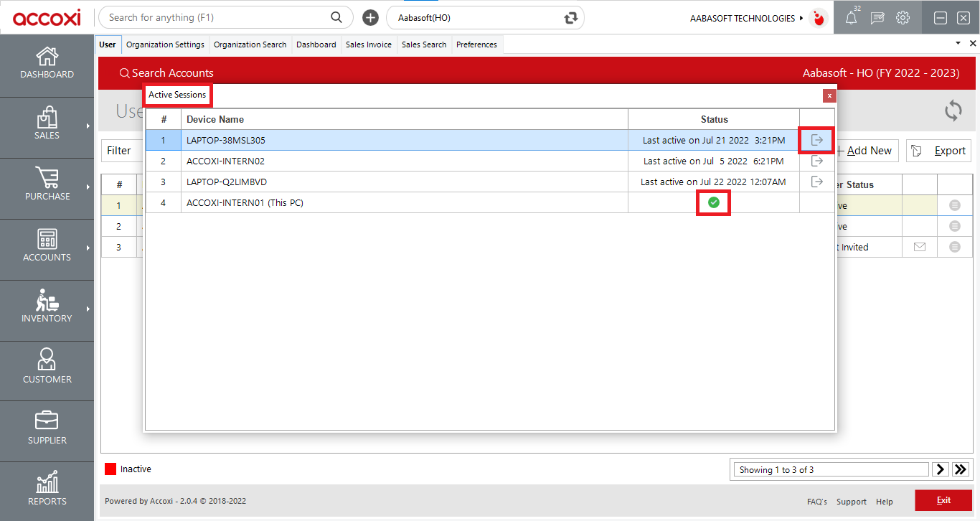
Task: Open the row menu icon for user row 1
Action: tap(955, 205)
